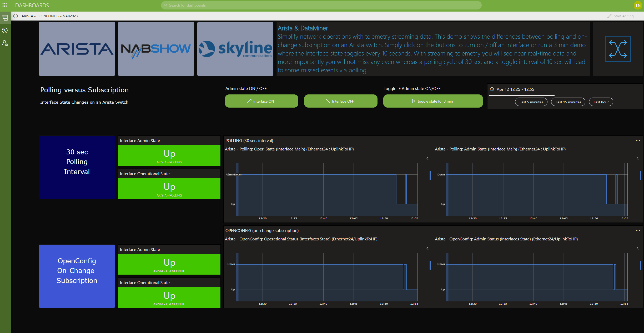The width and height of the screenshot is (644, 333).
Task: Click the Interface OFF button
Action: 341,101
